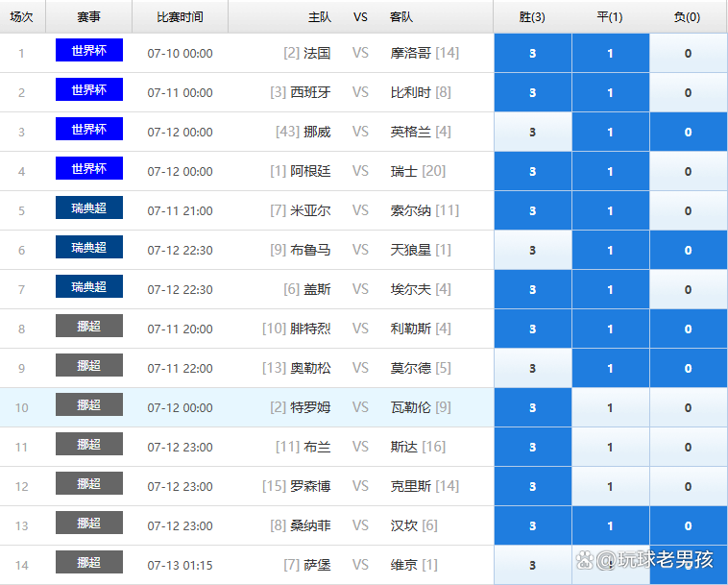Click away team 汉坎
The height and width of the screenshot is (585, 728).
coord(404,525)
